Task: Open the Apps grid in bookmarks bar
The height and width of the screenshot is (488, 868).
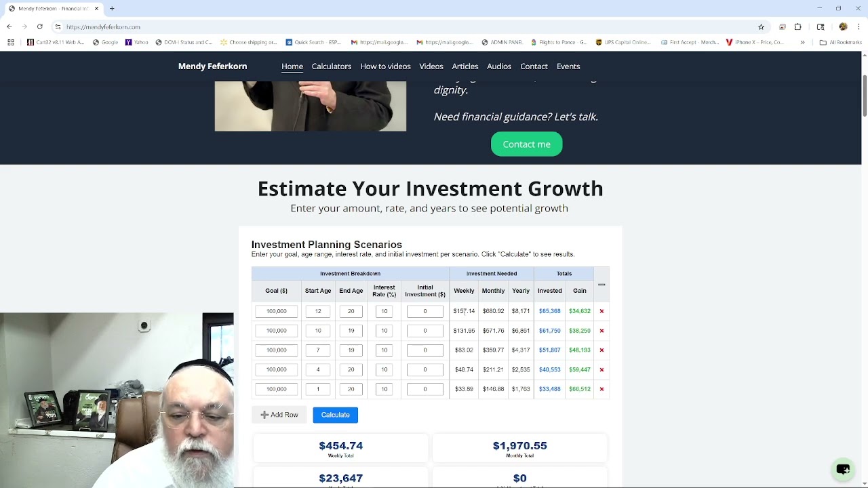Action: click(10, 42)
